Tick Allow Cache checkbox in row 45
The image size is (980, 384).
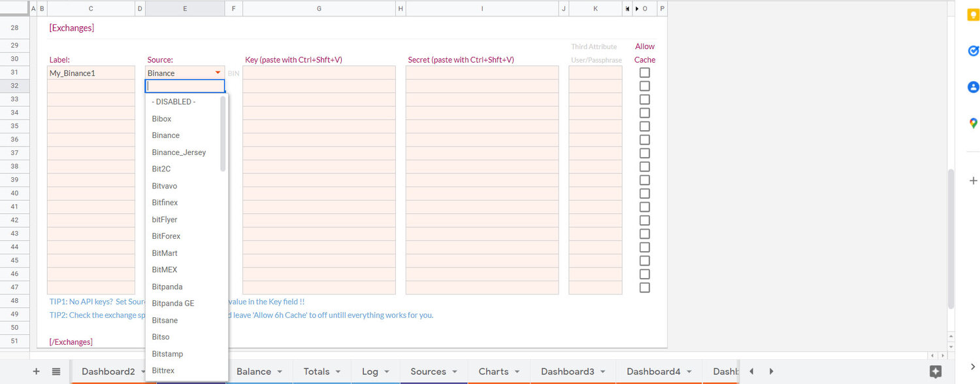point(645,260)
